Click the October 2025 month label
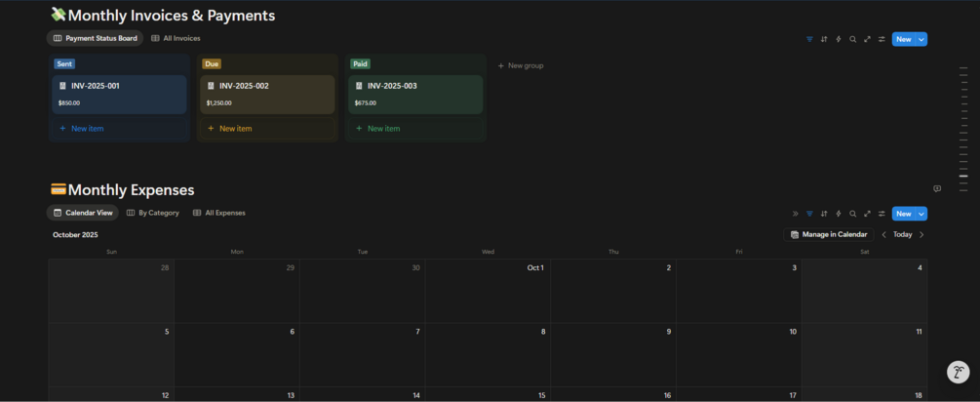980x402 pixels. pos(75,235)
